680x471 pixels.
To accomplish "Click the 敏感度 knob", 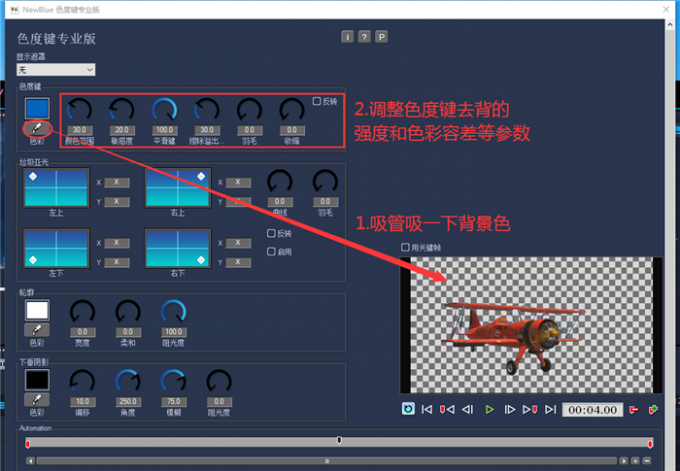I will 122,110.
